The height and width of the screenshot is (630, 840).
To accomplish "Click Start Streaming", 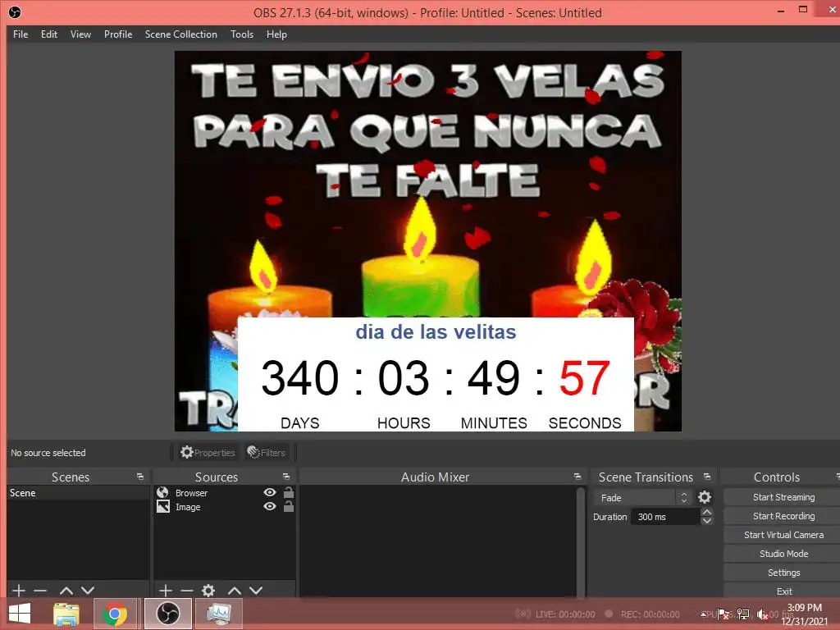I will pos(783,497).
